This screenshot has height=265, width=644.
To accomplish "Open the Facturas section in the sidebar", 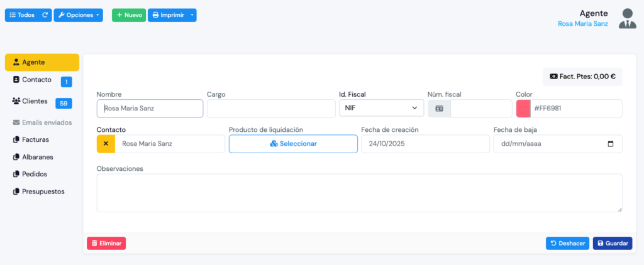I will click(x=35, y=139).
